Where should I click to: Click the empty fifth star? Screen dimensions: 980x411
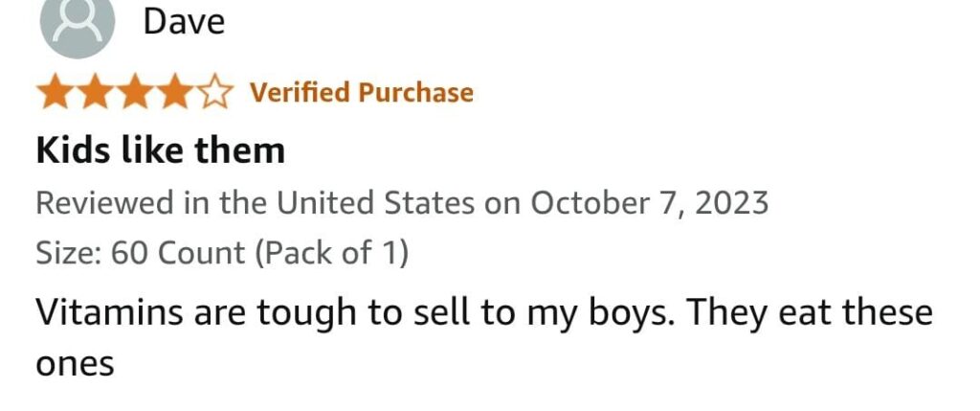pyautogui.click(x=217, y=94)
